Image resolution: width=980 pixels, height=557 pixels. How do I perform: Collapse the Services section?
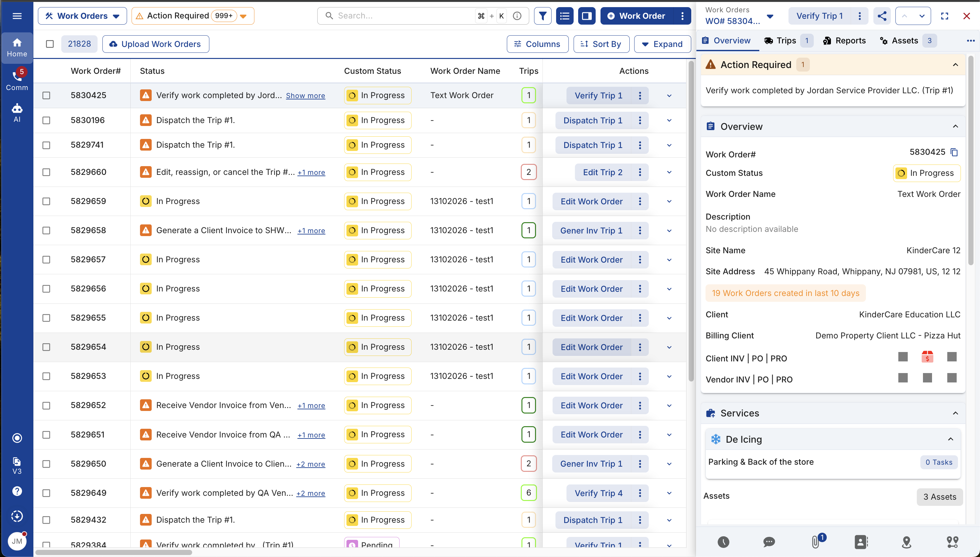point(955,413)
